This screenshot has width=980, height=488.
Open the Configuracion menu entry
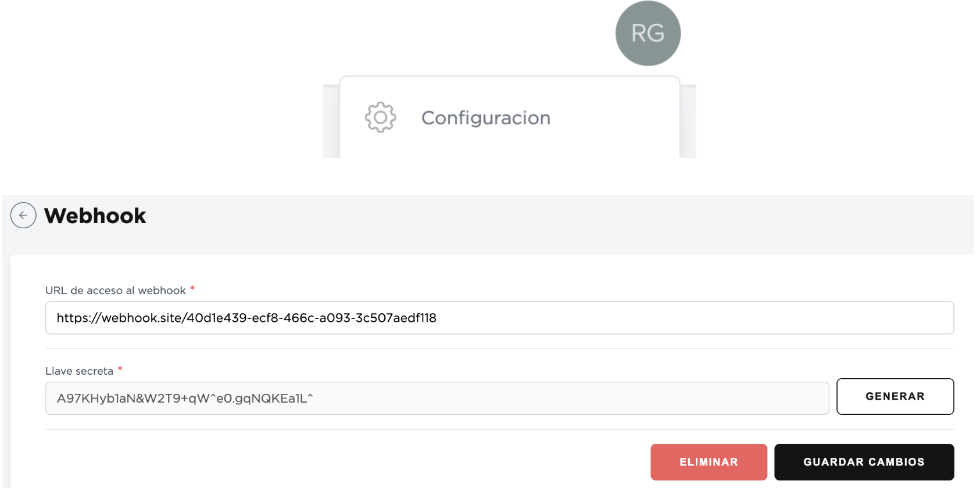point(485,118)
